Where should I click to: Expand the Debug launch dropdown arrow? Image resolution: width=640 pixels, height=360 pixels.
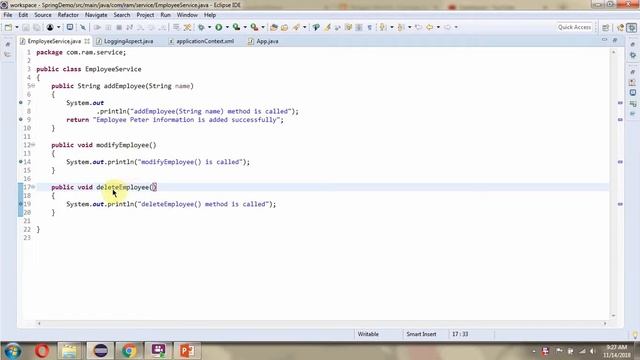point(209,27)
